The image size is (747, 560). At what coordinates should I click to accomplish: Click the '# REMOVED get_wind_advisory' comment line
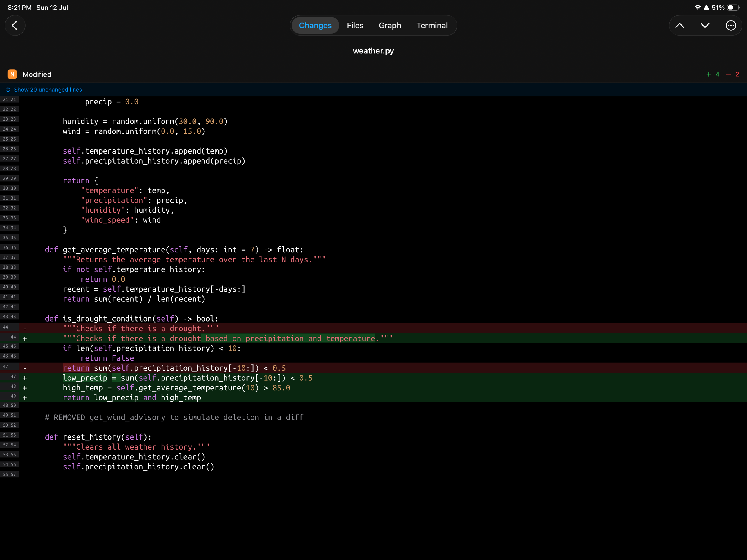pyautogui.click(x=174, y=417)
